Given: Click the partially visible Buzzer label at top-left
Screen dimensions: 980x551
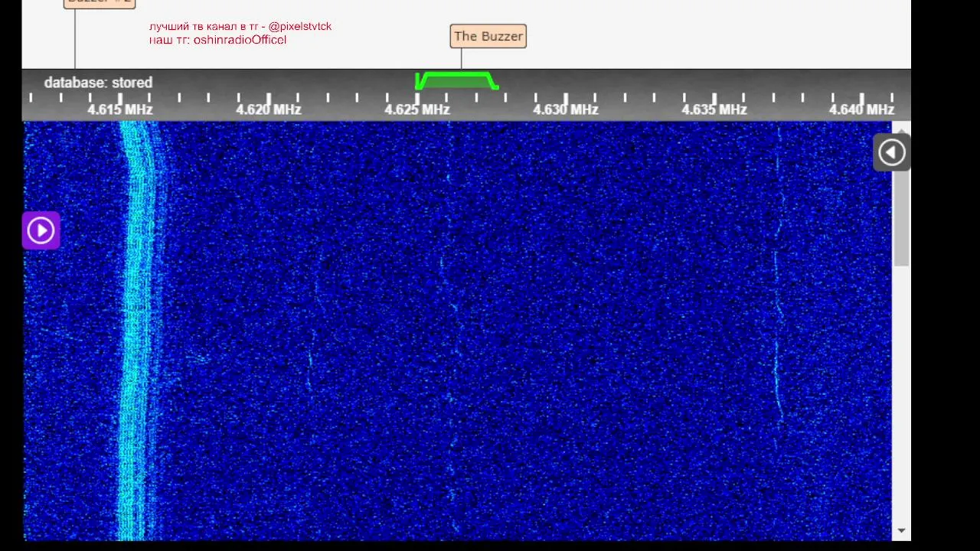Looking at the screenshot, I should [100, 2].
